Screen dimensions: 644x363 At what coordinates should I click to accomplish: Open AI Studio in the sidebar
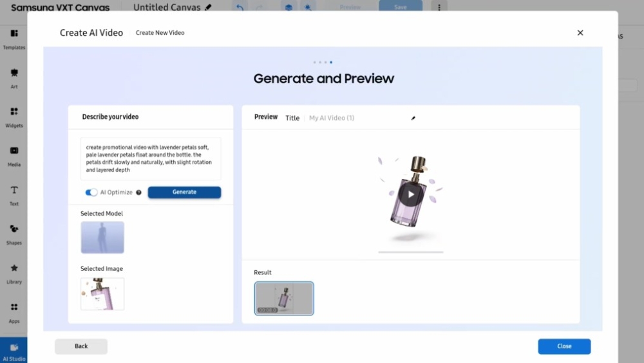tap(14, 351)
